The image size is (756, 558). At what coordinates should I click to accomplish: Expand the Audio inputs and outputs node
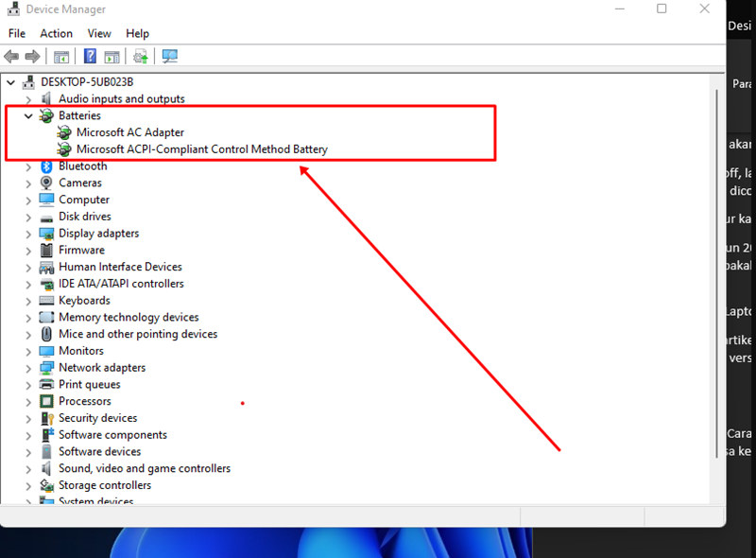click(29, 99)
